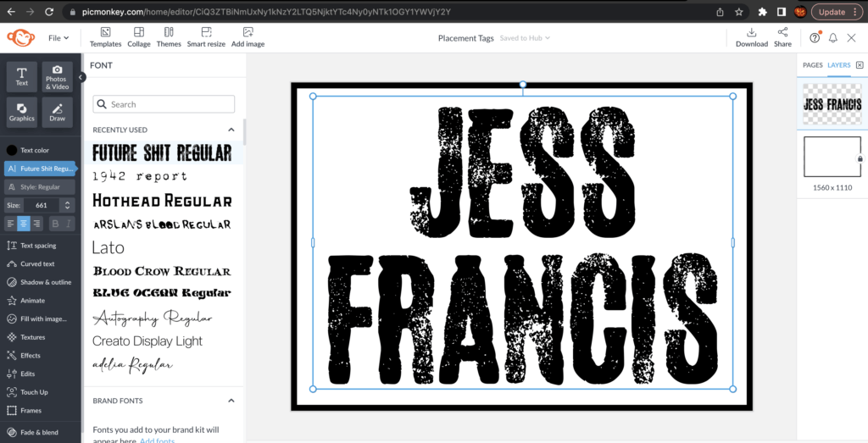Toggle center text alignment
This screenshot has width=868, height=443.
tap(25, 224)
